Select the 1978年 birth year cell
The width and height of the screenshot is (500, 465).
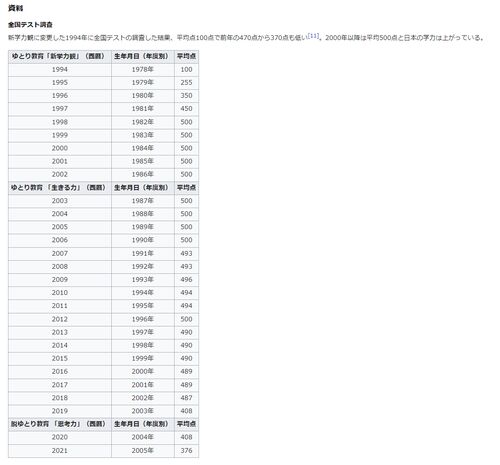click(143, 70)
